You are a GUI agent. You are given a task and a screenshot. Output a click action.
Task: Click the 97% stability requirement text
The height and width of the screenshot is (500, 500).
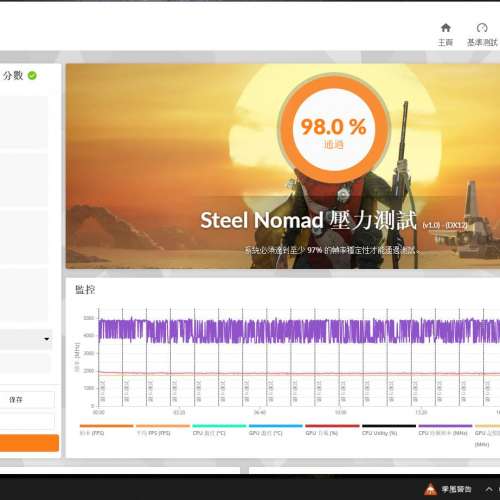[332, 250]
